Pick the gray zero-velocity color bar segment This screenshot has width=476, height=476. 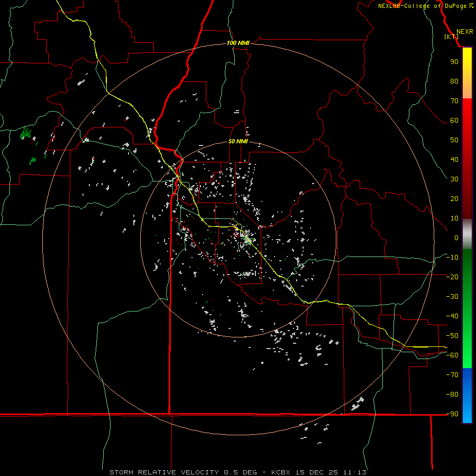(x=467, y=234)
